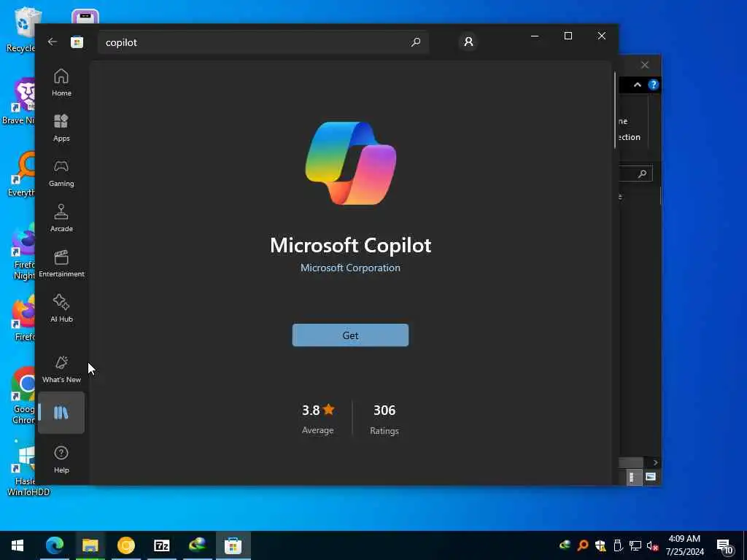The width and height of the screenshot is (747, 560).
Task: Click the Get button for Microsoft Copilot
Action: pos(350,335)
